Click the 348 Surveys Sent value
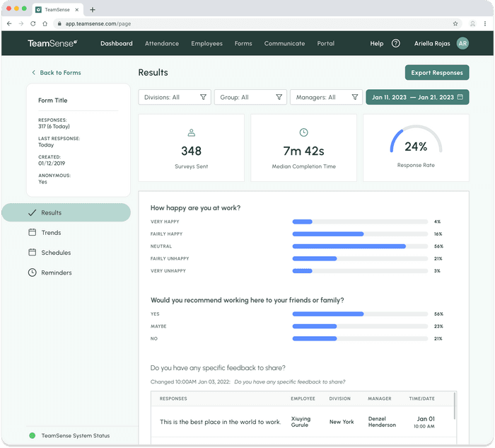Viewport: 495px width, 448px height. point(192,151)
